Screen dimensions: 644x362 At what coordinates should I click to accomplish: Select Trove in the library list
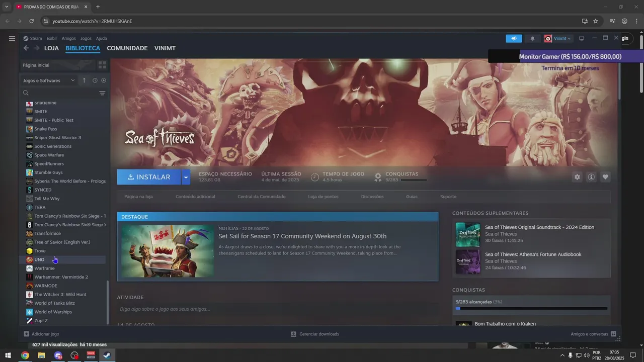point(66,251)
